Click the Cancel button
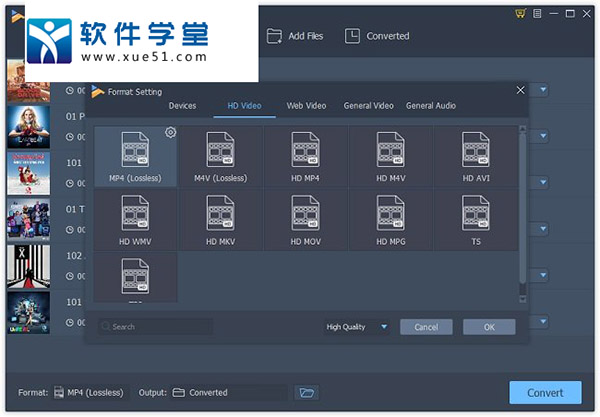 coord(426,327)
